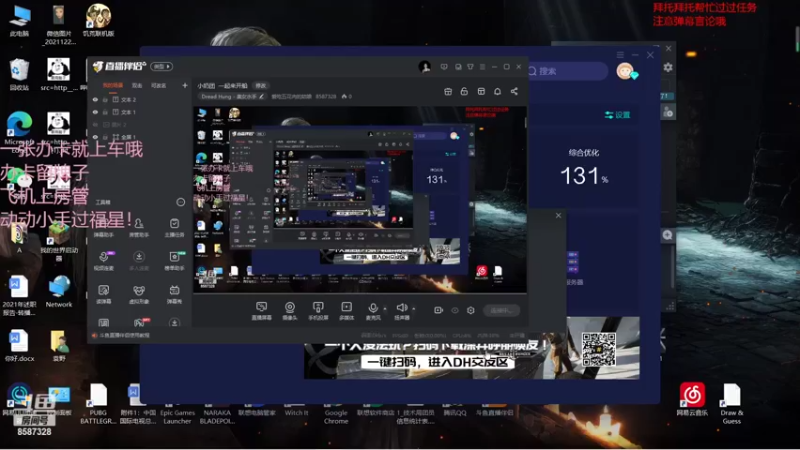Click the start streaming button in bottom bar
800x450 pixels.
[502, 310]
